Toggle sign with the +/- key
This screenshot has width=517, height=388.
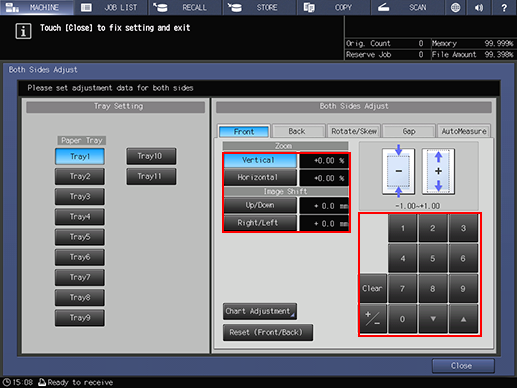pos(373,319)
